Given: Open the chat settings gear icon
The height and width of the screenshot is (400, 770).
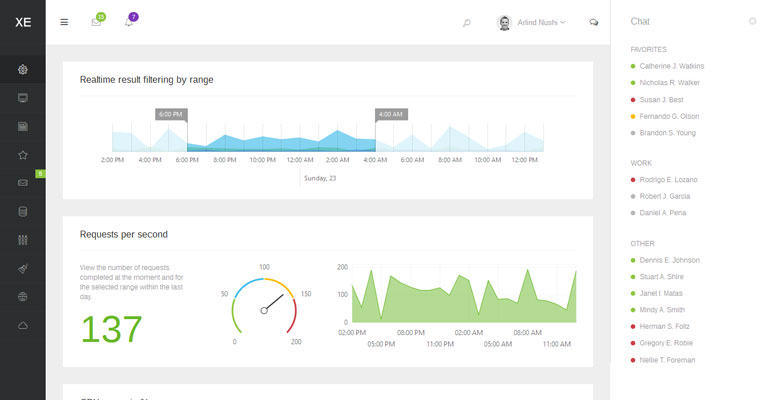Looking at the screenshot, I should [752, 21].
